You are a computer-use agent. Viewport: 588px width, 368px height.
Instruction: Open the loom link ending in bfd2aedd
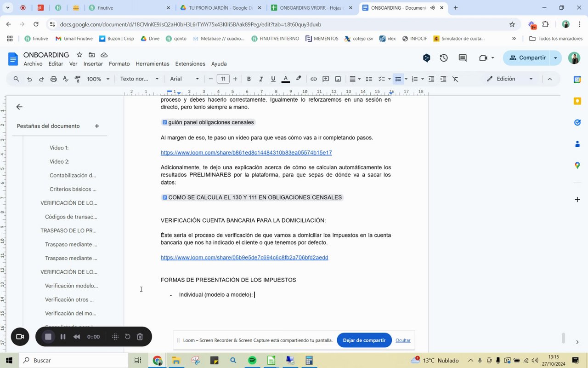(x=244, y=258)
